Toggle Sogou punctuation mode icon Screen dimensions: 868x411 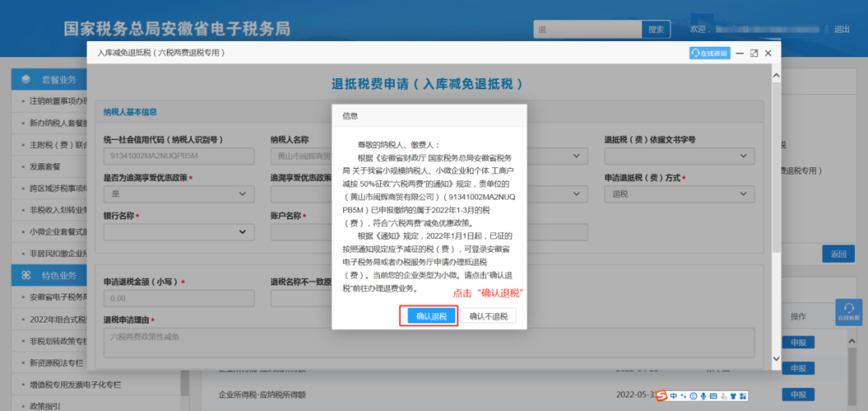tap(682, 396)
